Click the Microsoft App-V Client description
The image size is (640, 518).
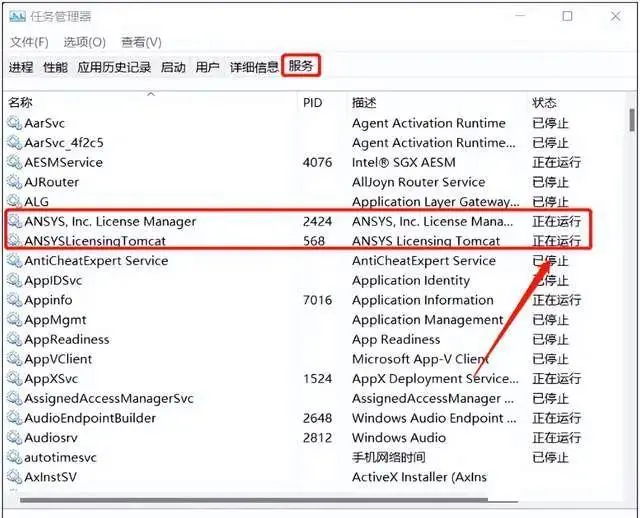click(x=420, y=359)
